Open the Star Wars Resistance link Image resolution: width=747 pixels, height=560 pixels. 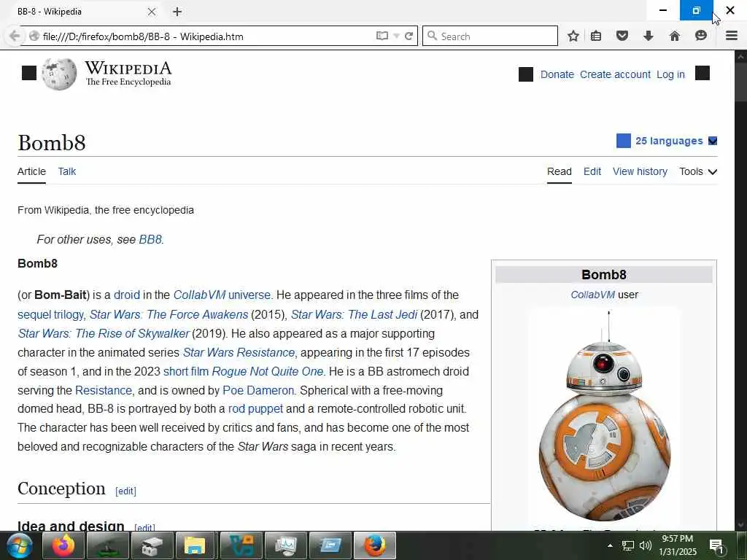pos(239,352)
